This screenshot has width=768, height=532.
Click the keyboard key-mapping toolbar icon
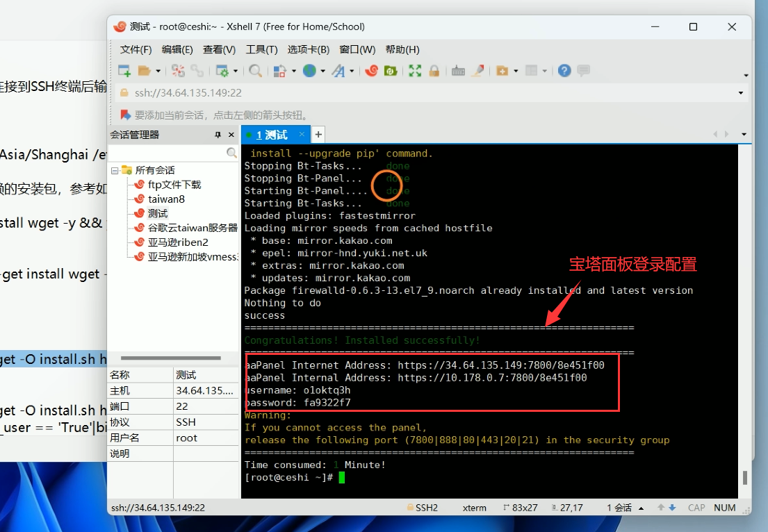(x=459, y=71)
